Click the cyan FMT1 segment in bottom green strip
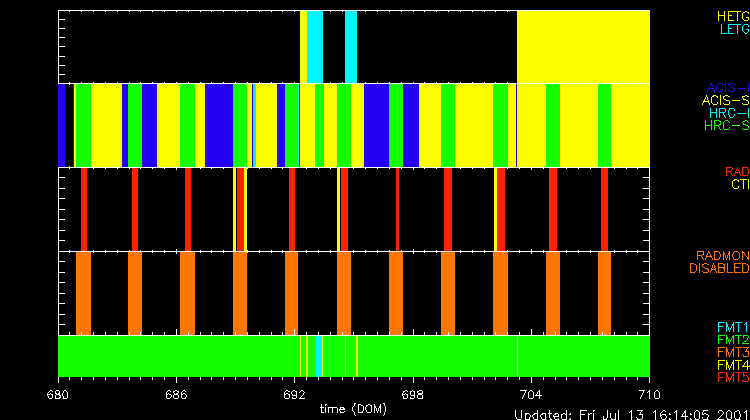 [319, 355]
